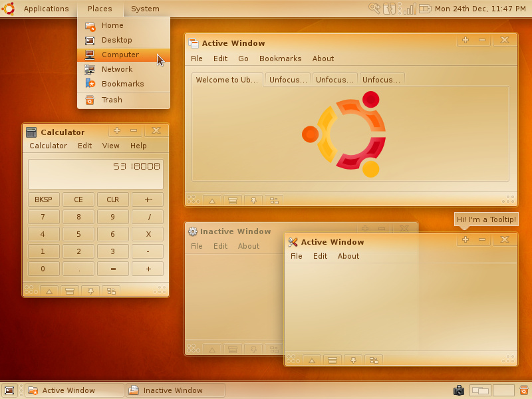Open the camera screenshot icon in bottom panel
Screen dimensions: 532x399
click(x=458, y=390)
